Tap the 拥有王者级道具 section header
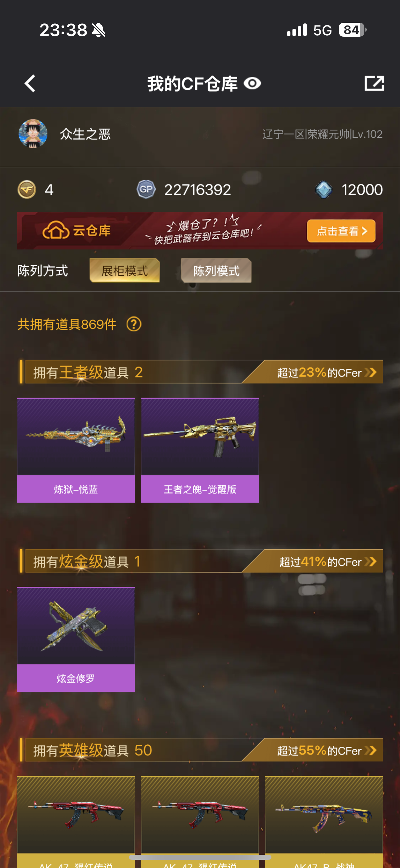 click(x=88, y=373)
